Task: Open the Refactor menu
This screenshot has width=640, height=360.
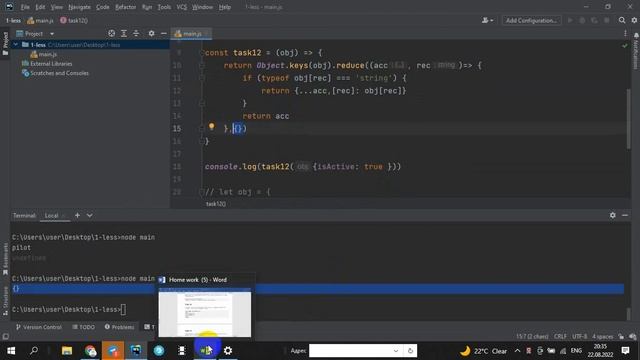Action: pyautogui.click(x=125, y=7)
